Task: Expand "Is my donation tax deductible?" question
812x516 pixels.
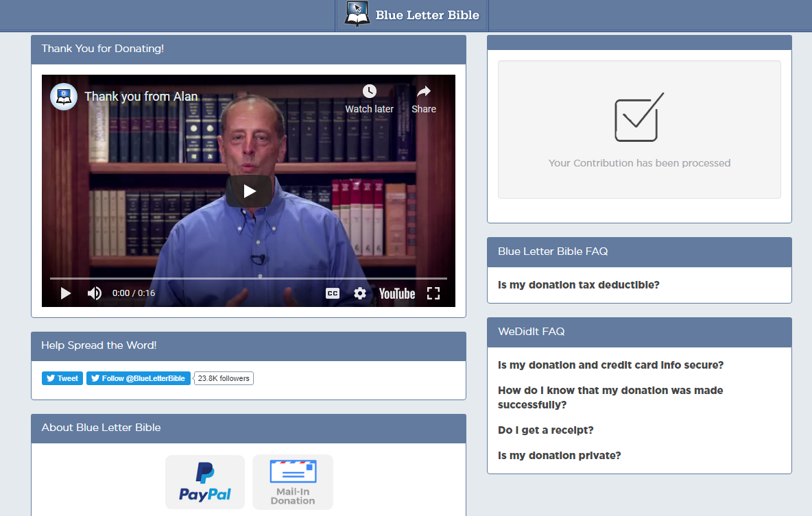Action: click(578, 284)
